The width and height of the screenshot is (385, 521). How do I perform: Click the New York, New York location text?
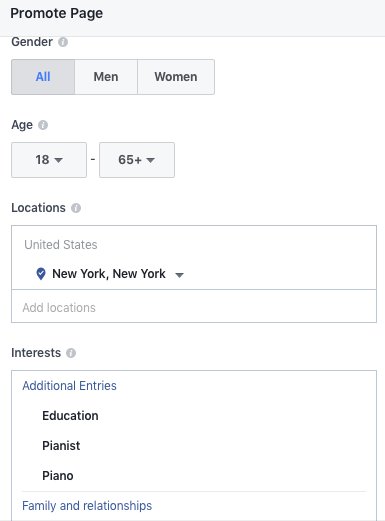click(x=109, y=274)
